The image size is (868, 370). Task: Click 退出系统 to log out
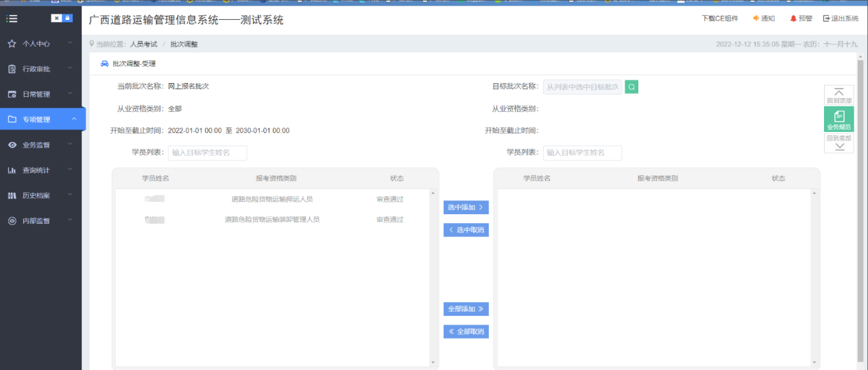pyautogui.click(x=841, y=19)
